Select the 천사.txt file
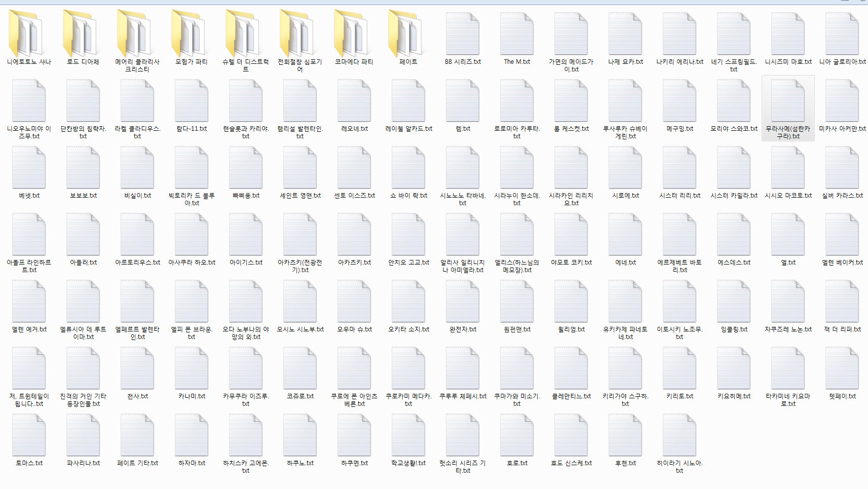This screenshot has height=489, width=868. pos(137,370)
